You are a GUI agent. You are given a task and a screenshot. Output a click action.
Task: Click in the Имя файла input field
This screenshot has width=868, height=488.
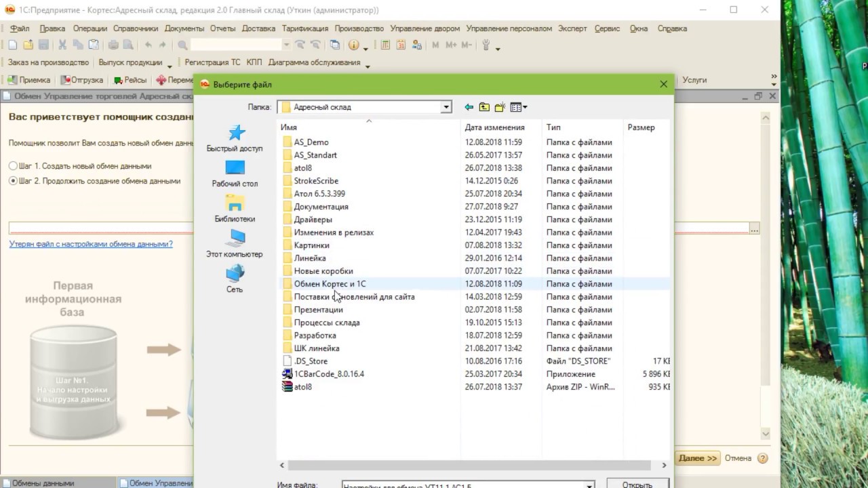[462, 485]
